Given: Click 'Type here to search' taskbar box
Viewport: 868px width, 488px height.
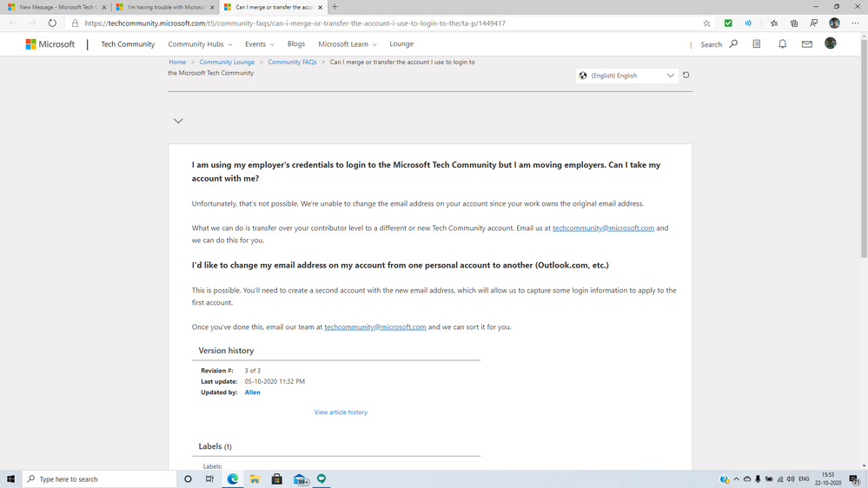Looking at the screenshot, I should (x=100, y=479).
